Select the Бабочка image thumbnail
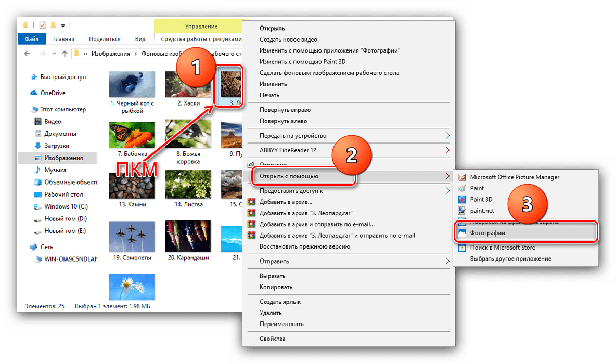This screenshot has width=616, height=364. [132, 135]
